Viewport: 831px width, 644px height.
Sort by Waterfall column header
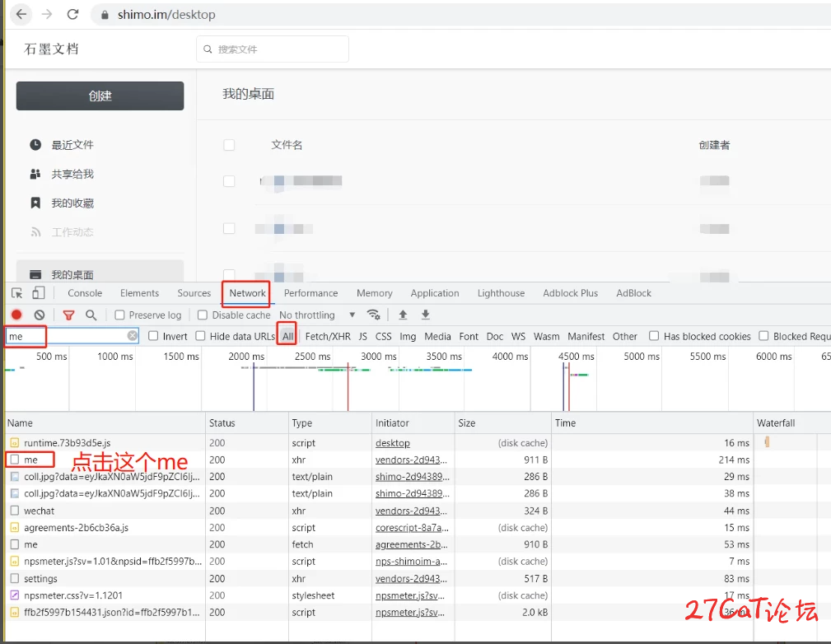tap(791, 423)
